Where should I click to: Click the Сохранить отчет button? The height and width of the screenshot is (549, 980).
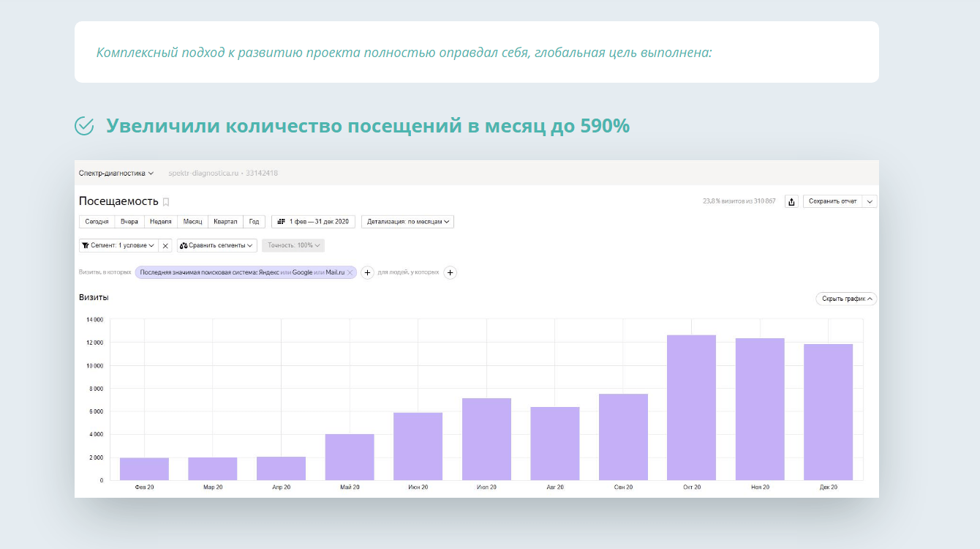click(x=832, y=201)
